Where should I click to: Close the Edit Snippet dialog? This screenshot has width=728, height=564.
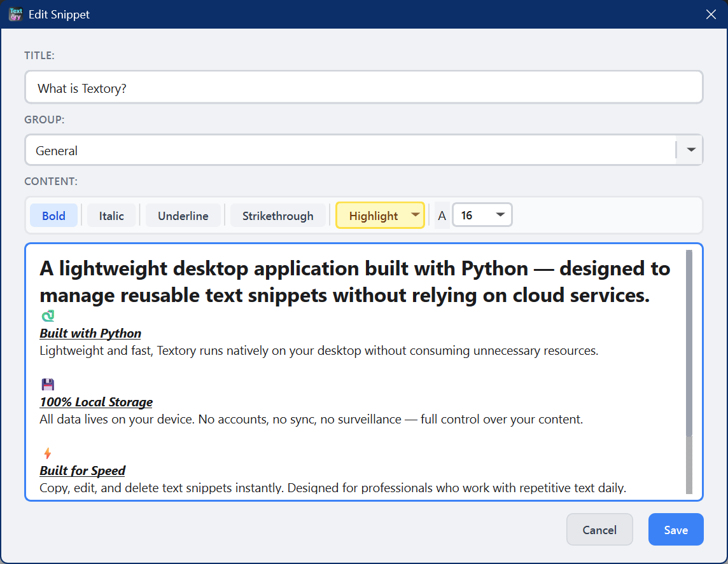coord(711,14)
